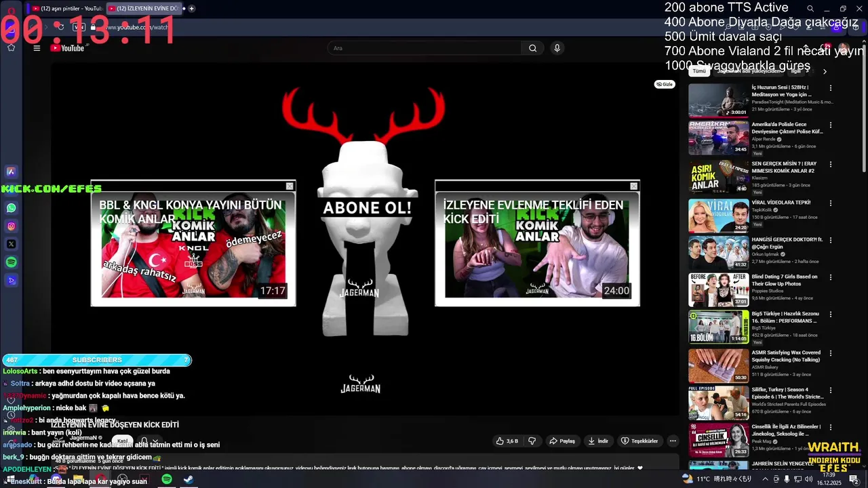Reload the page with the refresh icon
The image size is (868, 488).
(61, 27)
